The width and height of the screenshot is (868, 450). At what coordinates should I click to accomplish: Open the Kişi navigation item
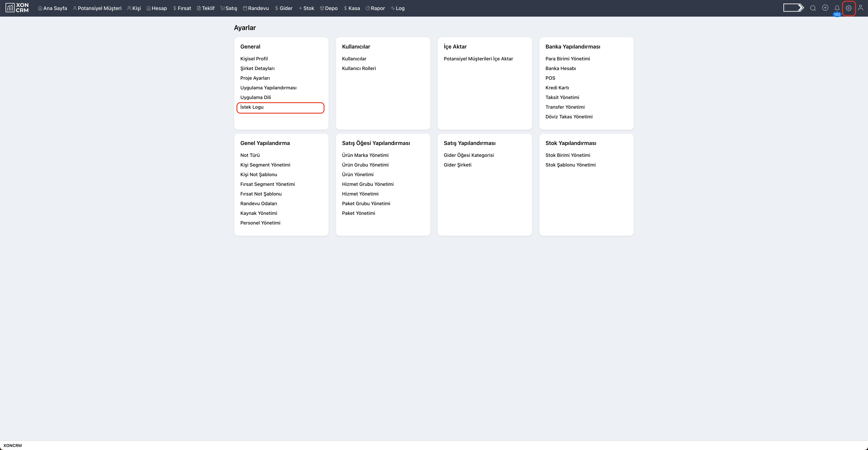coord(134,8)
